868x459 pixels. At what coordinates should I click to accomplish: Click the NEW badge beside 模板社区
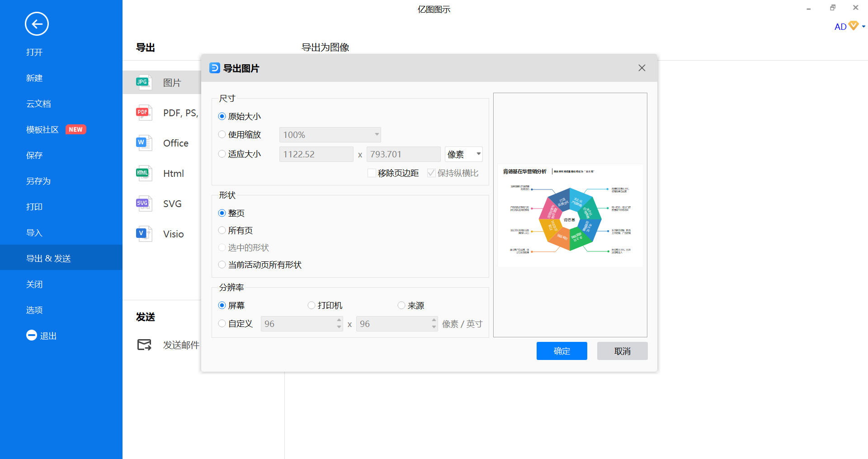[75, 129]
